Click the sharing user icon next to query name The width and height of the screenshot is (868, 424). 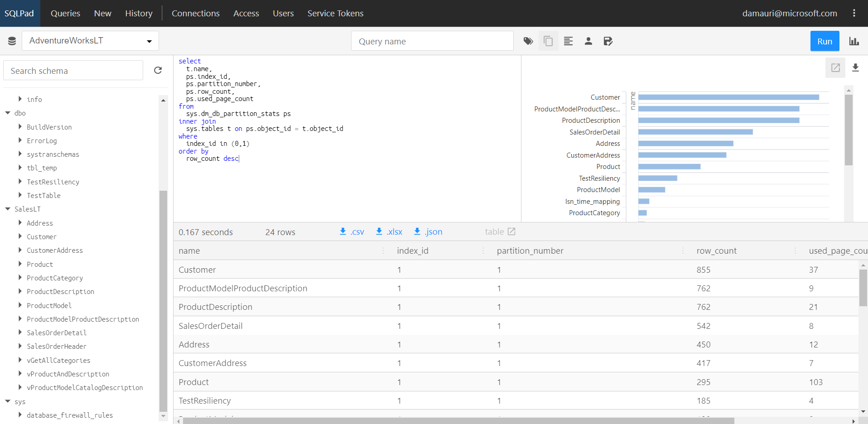click(588, 41)
